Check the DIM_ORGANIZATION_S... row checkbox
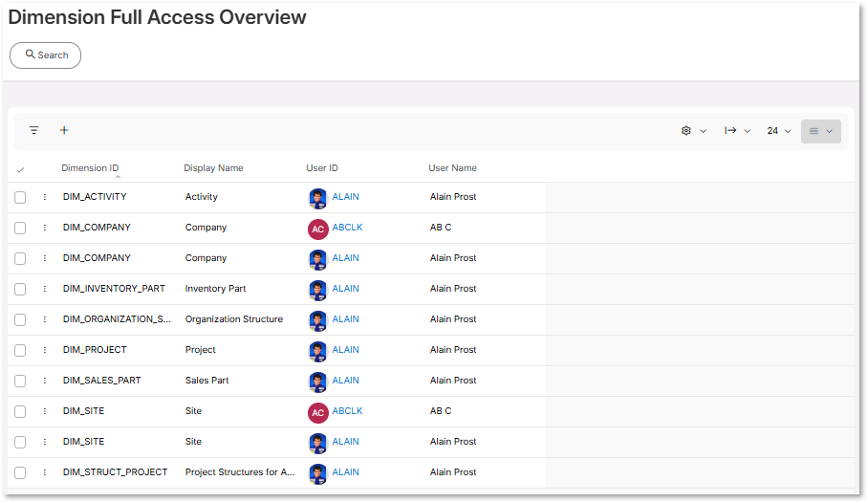The height and width of the screenshot is (503, 868). coord(20,319)
